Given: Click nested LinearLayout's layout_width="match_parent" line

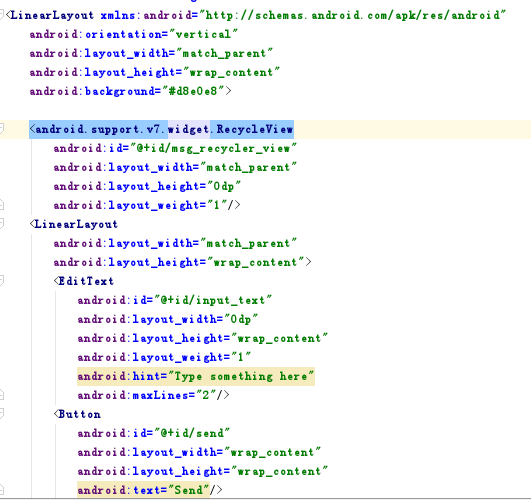Looking at the screenshot, I should click(x=175, y=243).
